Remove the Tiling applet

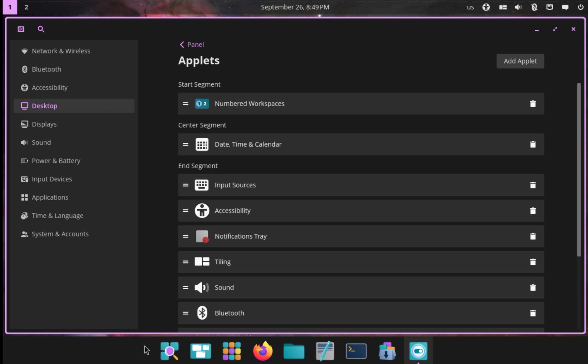coord(533,262)
